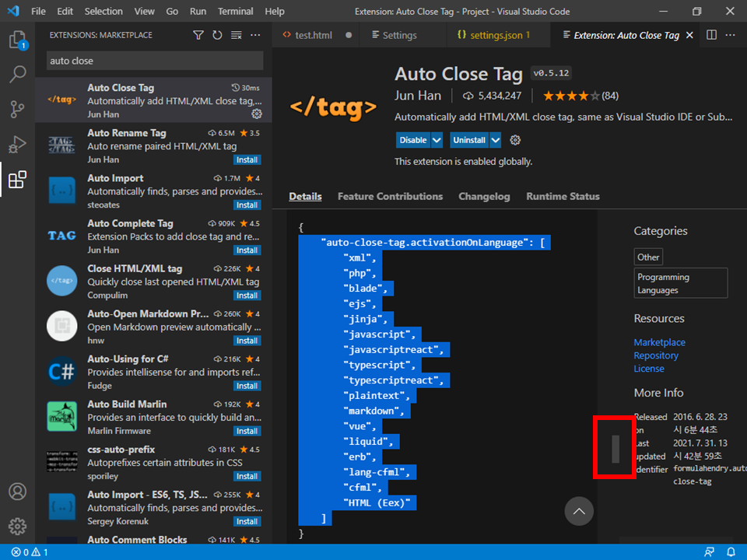
Task: Install the css-auto-prefix extension
Action: (247, 476)
